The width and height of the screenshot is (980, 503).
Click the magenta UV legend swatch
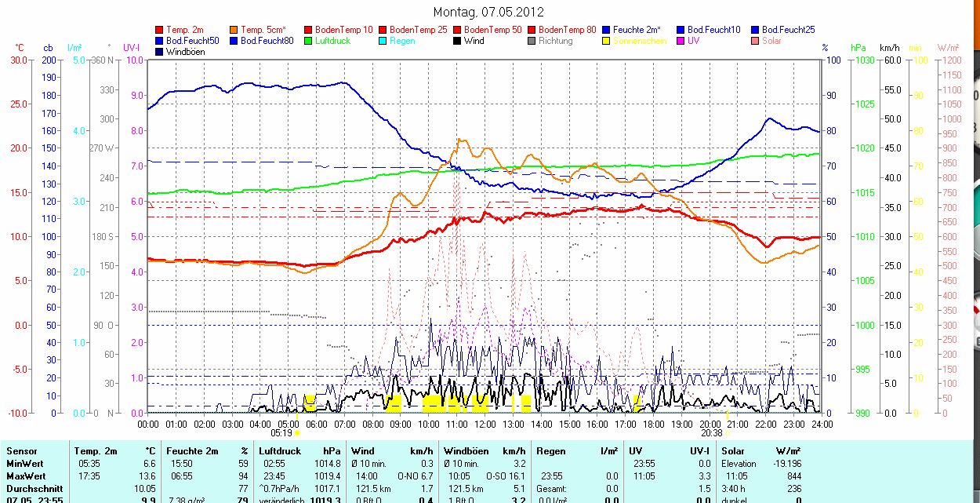[681, 41]
